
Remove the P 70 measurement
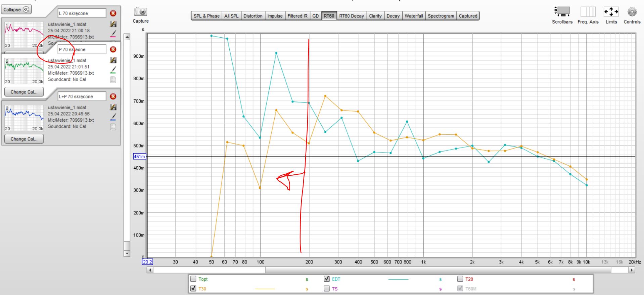pyautogui.click(x=113, y=49)
